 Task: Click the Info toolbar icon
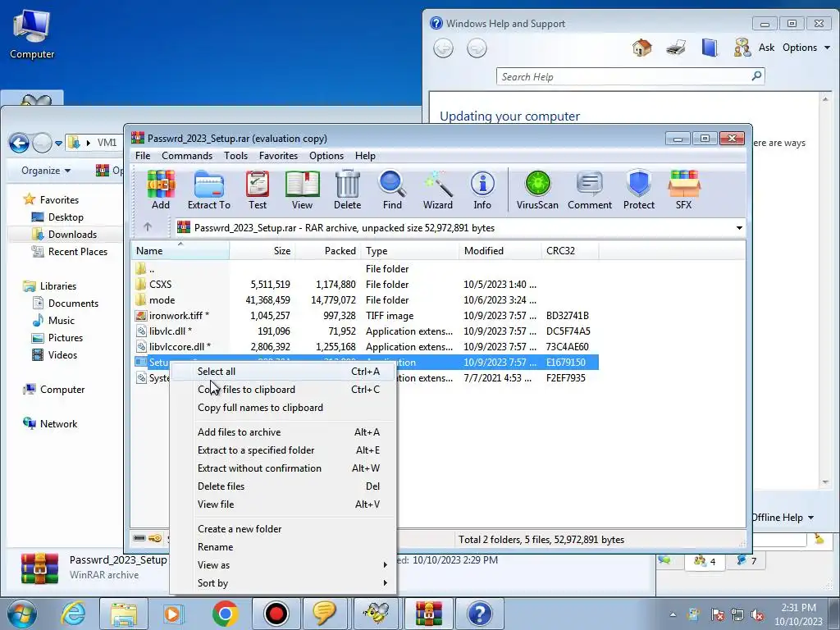[x=482, y=189]
